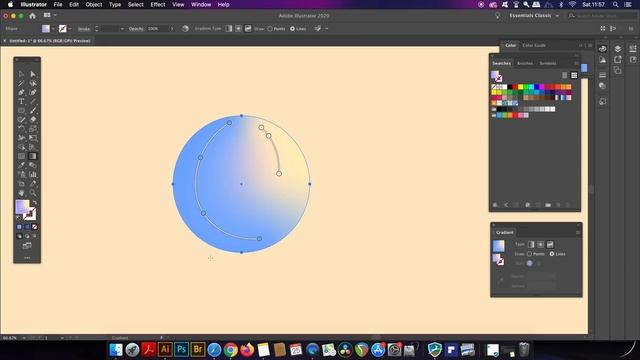
Task: Close the Untitled-1 document tab
Action: [x=4, y=41]
